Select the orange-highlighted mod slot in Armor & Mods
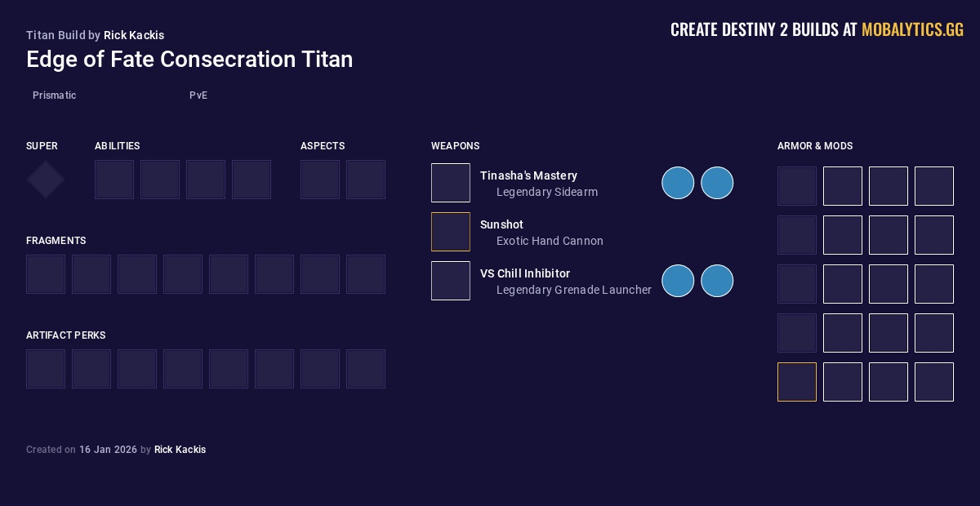 [797, 382]
